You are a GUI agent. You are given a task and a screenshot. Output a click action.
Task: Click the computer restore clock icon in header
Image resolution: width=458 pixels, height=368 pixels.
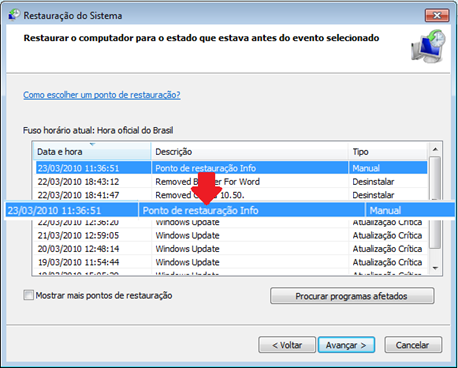428,47
